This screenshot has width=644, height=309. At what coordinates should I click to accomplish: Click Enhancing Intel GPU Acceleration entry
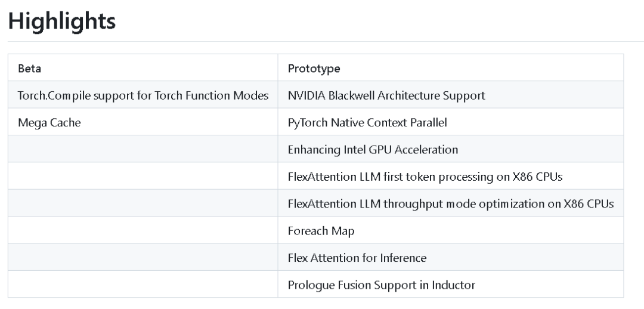coord(373,150)
